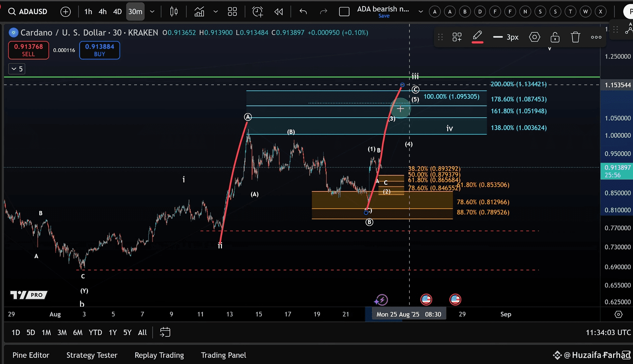
Task: Add a symbol to compare with plus icon
Action: click(x=65, y=12)
